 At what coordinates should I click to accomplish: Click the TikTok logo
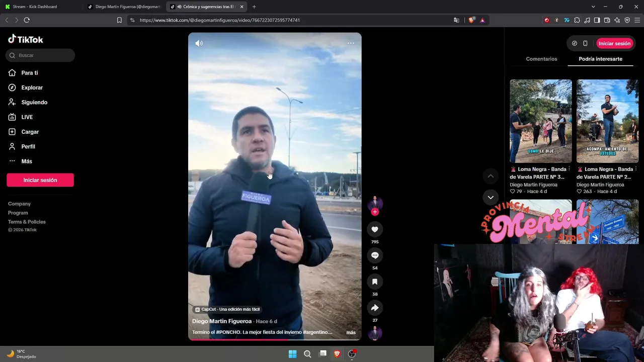26,39
